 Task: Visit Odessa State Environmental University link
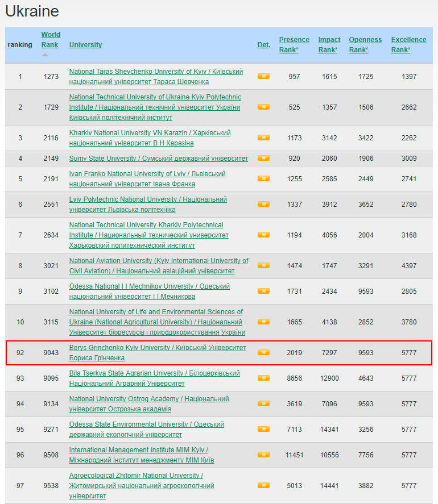147,430
